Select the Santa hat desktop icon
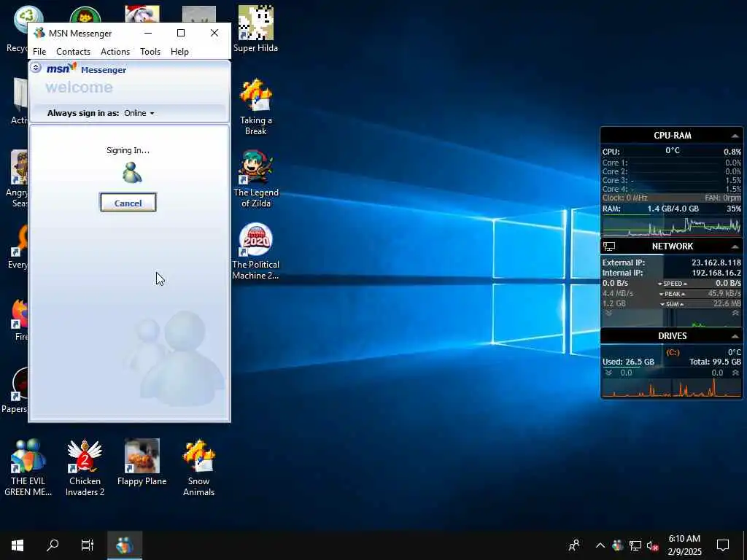The width and height of the screenshot is (747, 560). point(142,15)
